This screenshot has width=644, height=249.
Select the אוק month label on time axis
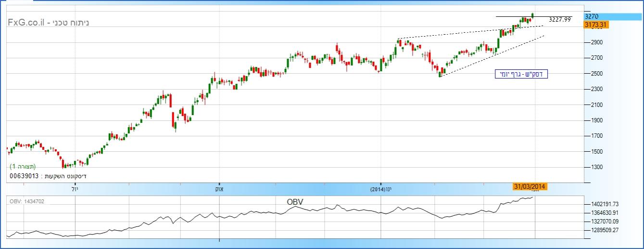click(219, 190)
